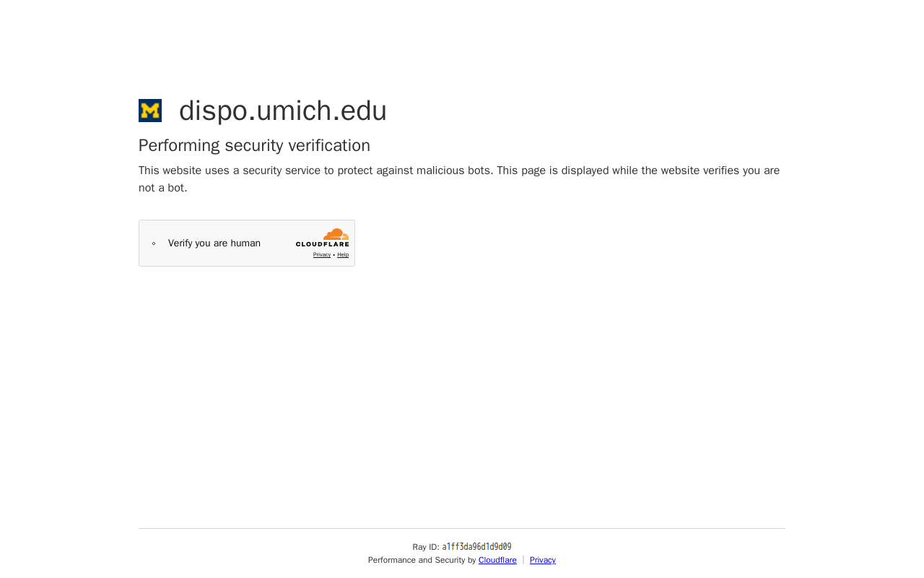Click the Cloudflare logo in verification widget
Image resolution: width=924 pixels, height=578 pixels.
(x=322, y=238)
